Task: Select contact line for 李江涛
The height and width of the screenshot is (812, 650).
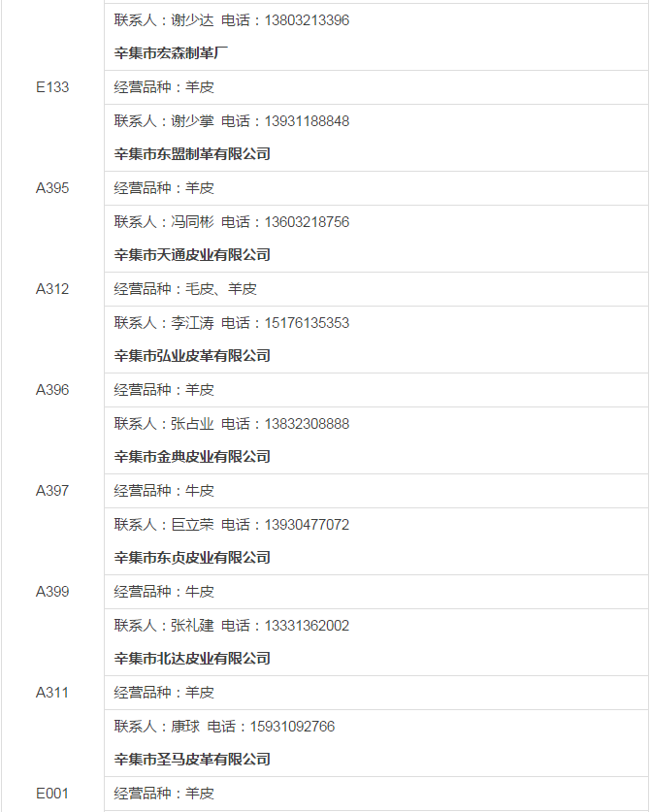Action: tap(232, 323)
